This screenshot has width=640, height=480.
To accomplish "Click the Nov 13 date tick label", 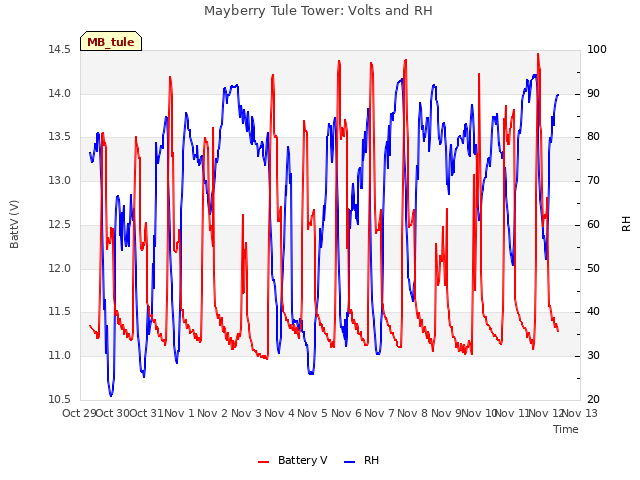I will coord(580,413).
